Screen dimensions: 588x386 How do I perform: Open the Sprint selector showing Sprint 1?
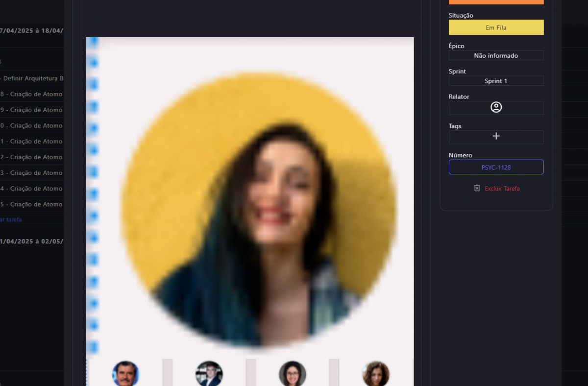(496, 81)
